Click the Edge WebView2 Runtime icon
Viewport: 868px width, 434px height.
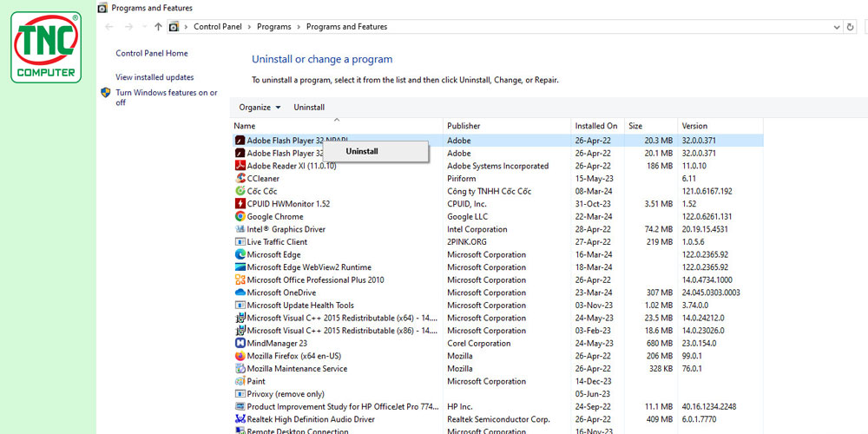coord(240,267)
